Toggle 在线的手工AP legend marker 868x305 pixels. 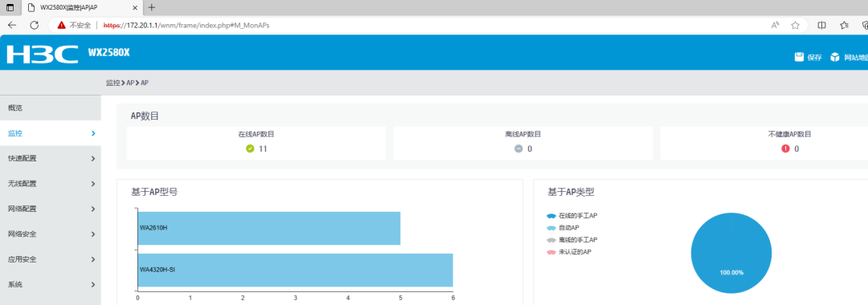coord(551,216)
